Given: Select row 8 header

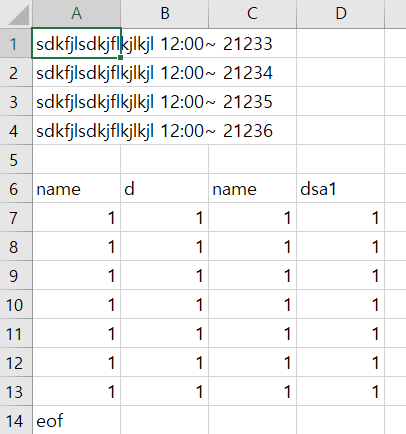Looking at the screenshot, I should [16, 246].
